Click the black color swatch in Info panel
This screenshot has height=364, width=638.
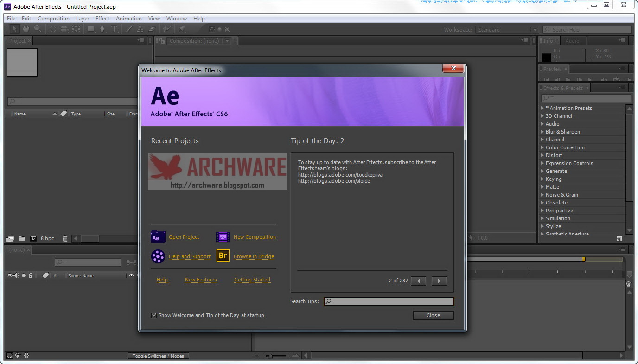pyautogui.click(x=547, y=57)
